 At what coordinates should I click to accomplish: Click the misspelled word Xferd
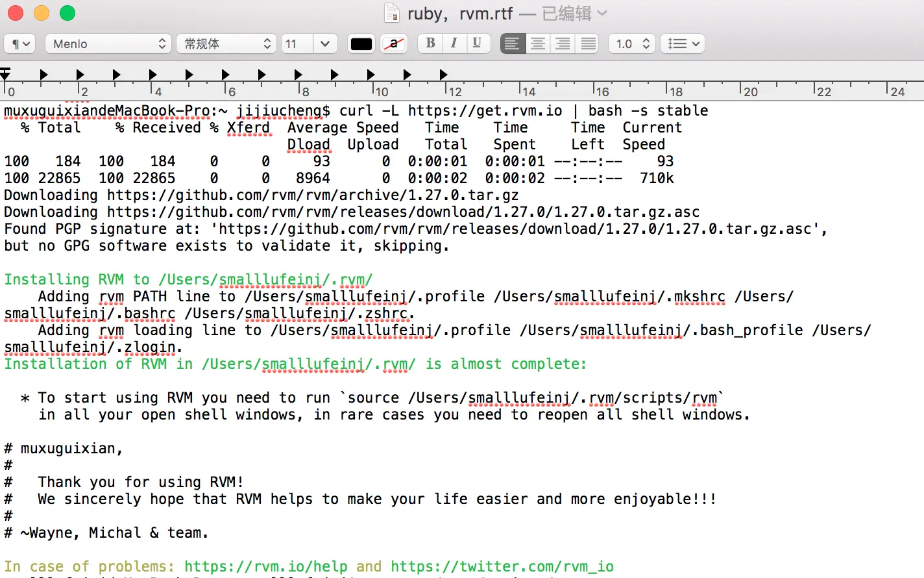coord(249,127)
